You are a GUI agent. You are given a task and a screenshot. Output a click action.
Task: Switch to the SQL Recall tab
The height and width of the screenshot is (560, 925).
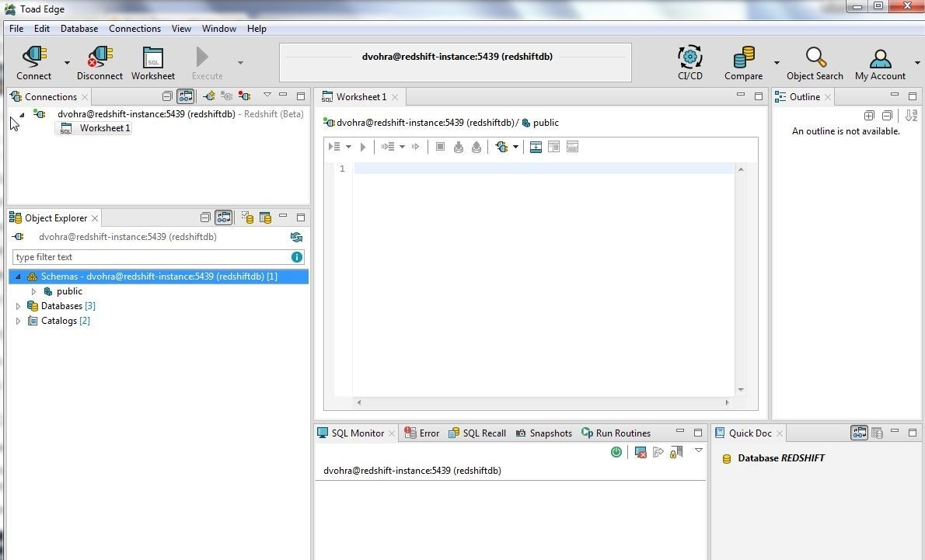point(477,433)
